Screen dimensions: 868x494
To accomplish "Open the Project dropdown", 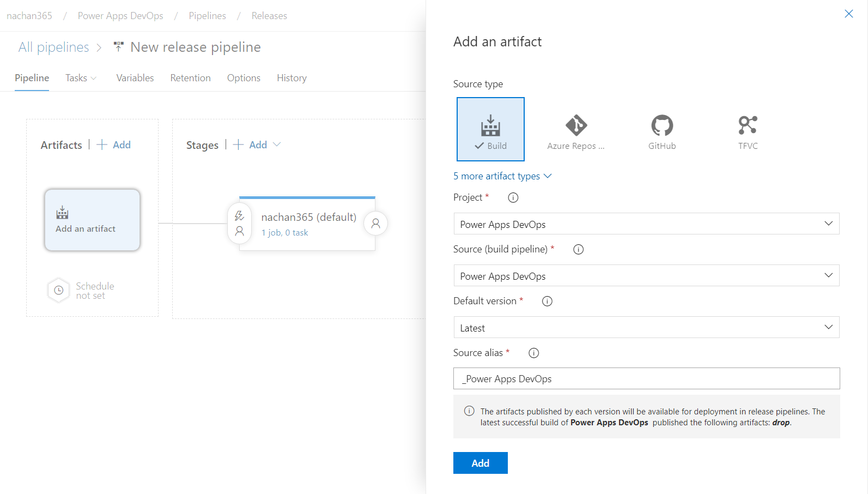I will point(646,224).
